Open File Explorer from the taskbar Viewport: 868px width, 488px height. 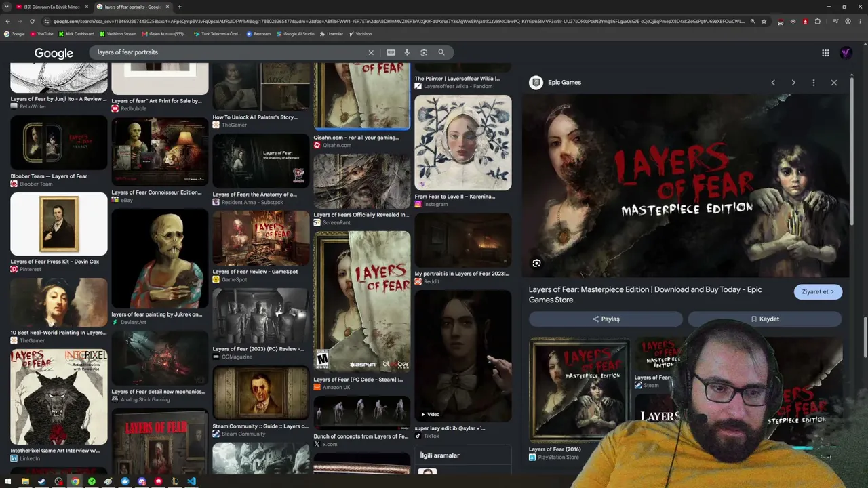coord(25,481)
